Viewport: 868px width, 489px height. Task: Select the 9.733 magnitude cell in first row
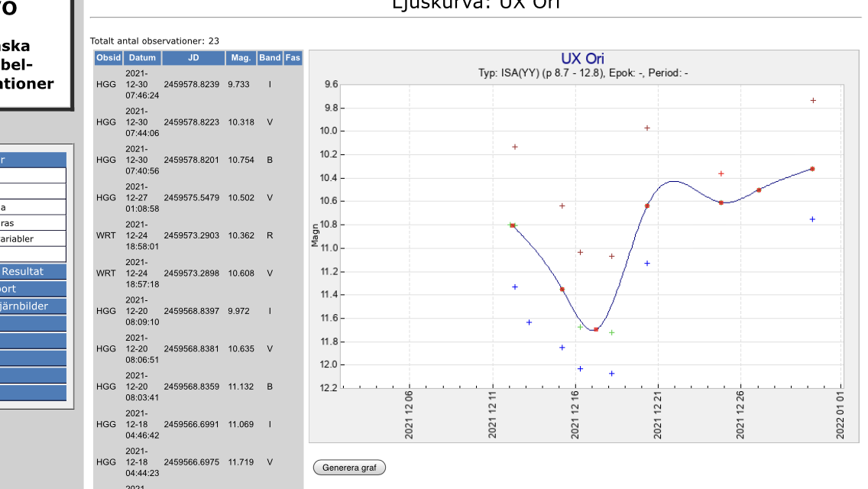pos(238,85)
